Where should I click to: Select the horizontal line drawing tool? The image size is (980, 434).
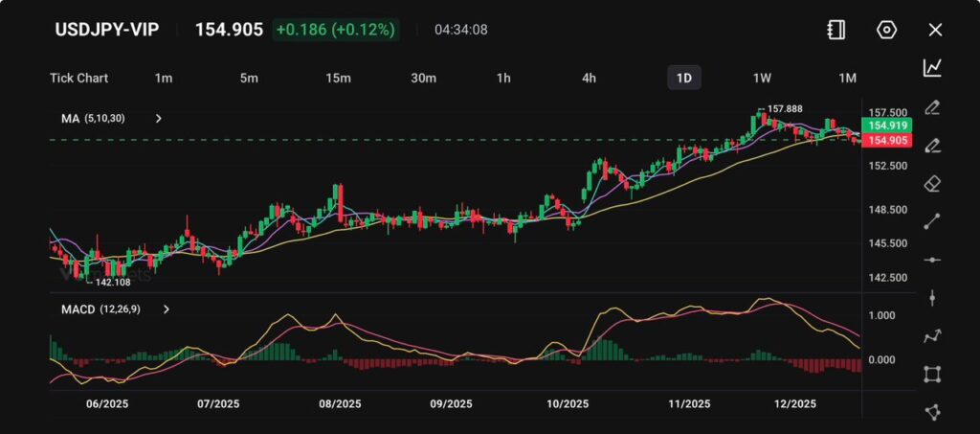click(932, 260)
